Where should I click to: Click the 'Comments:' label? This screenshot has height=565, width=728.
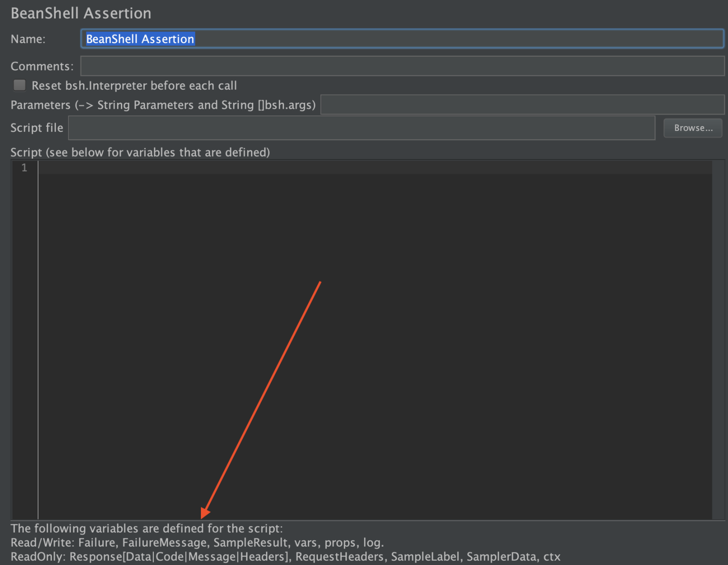click(42, 66)
